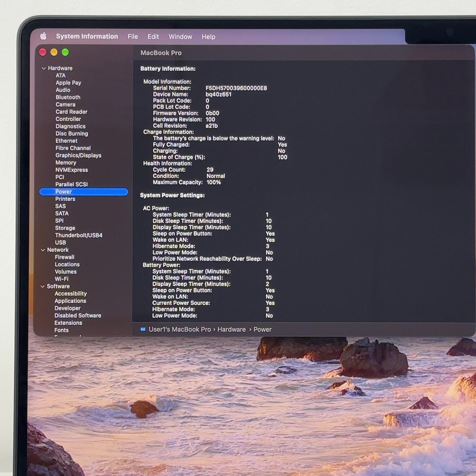The width and height of the screenshot is (476, 476).
Task: Collapse the Software section
Action: 43,286
